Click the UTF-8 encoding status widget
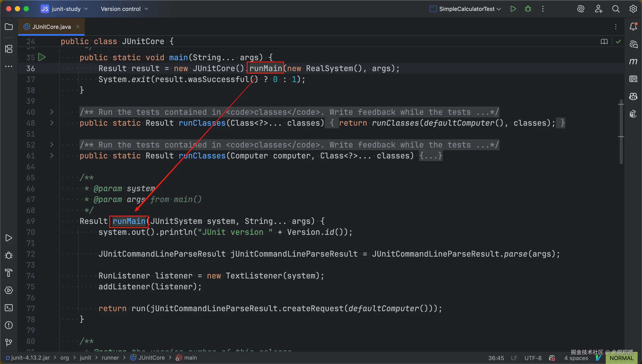The height and width of the screenshot is (364, 642). point(533,358)
